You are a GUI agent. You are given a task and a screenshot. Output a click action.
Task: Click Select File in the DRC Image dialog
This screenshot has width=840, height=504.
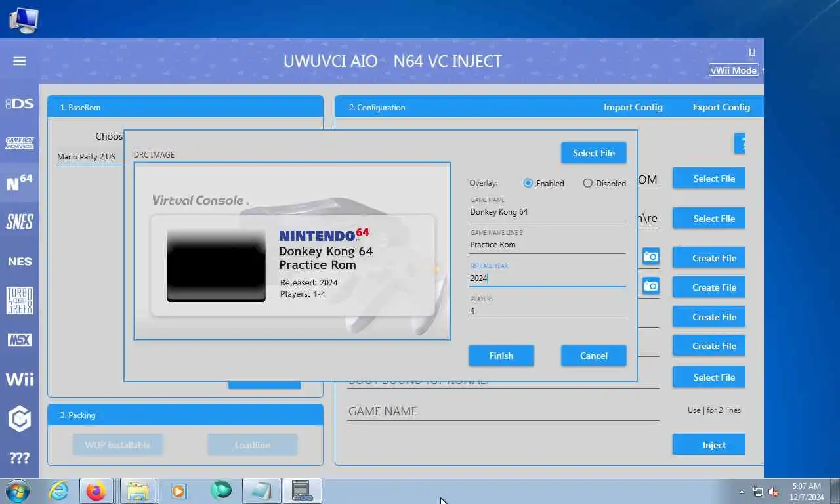pos(593,153)
